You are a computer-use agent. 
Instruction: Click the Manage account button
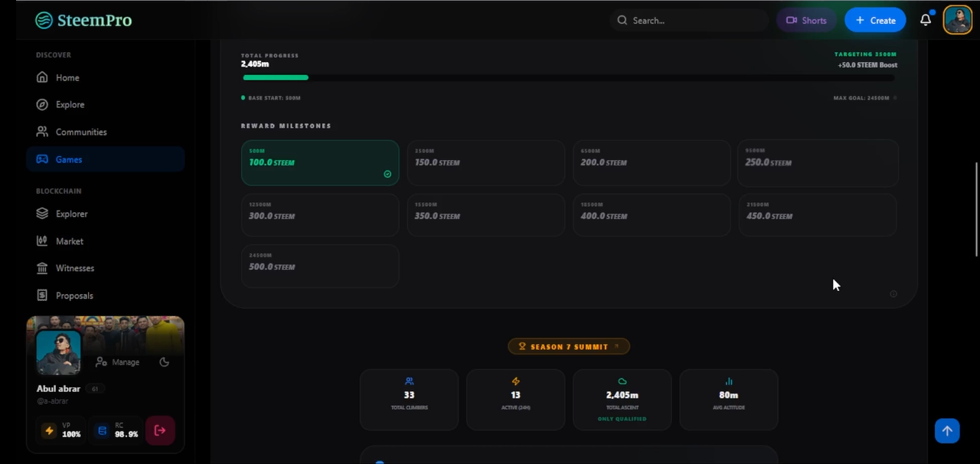[118, 362]
